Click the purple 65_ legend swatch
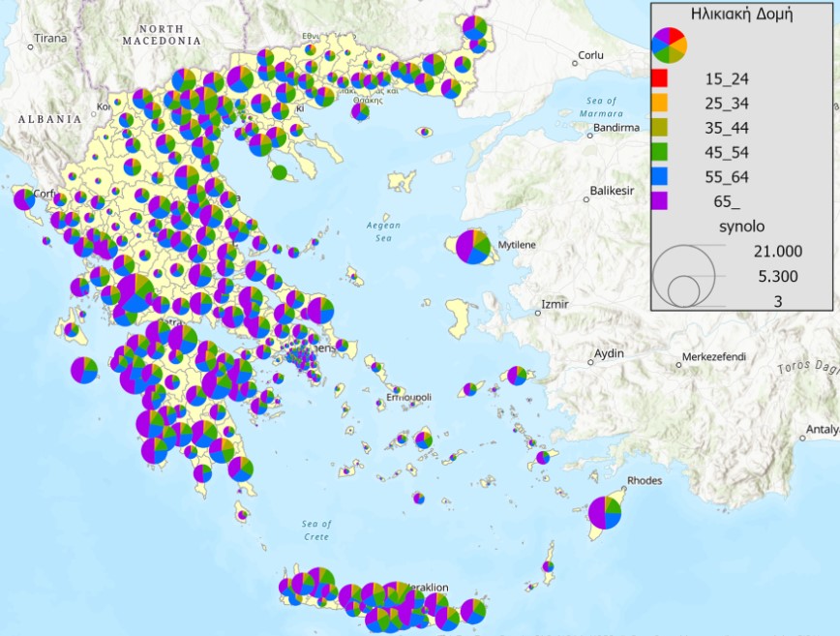 coord(660,201)
